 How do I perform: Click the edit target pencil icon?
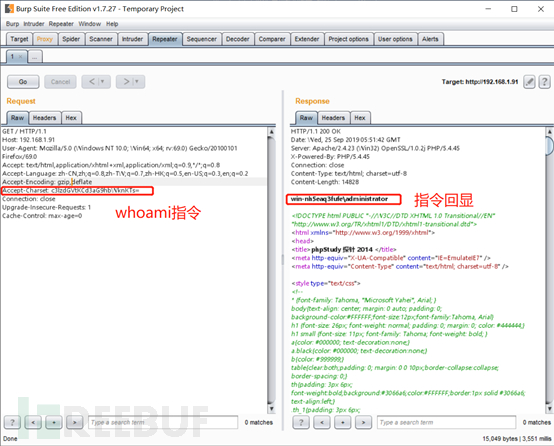(x=529, y=82)
